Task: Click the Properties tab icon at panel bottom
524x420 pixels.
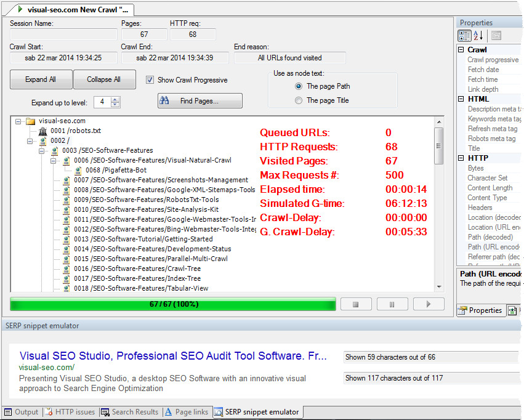Action: pyautogui.click(x=462, y=310)
